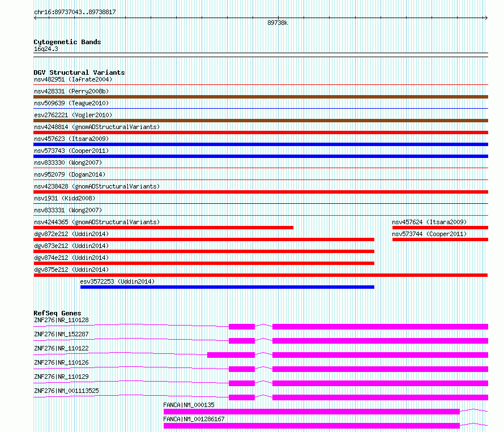
Task: Click the nsv4248814 gnomAD variant label
Action: point(97,127)
